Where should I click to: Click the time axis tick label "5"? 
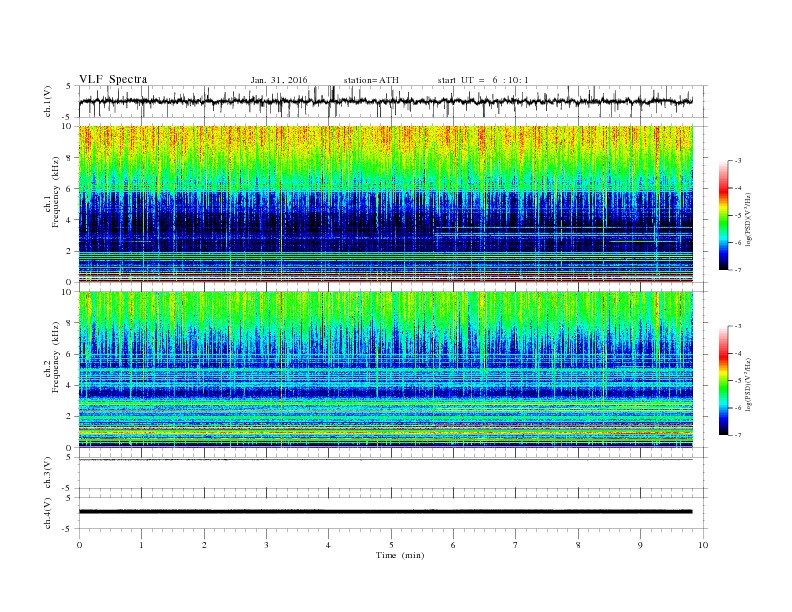(x=391, y=545)
